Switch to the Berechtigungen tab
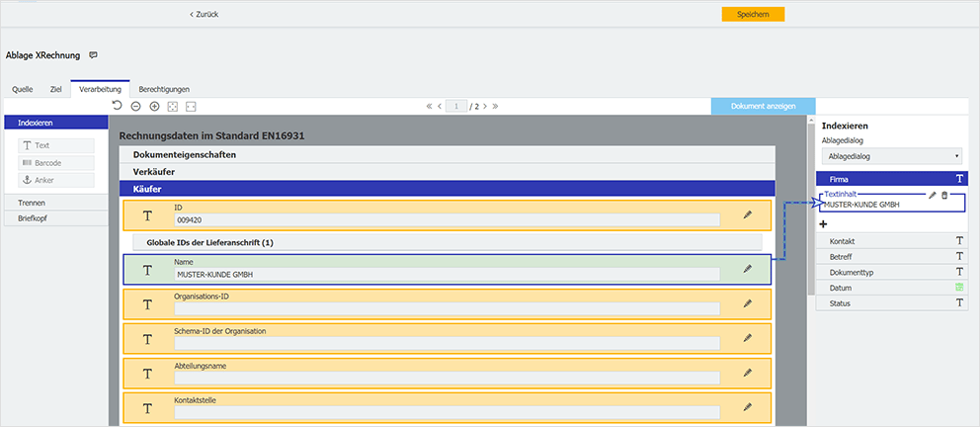Image resolution: width=980 pixels, height=427 pixels. 164,89
